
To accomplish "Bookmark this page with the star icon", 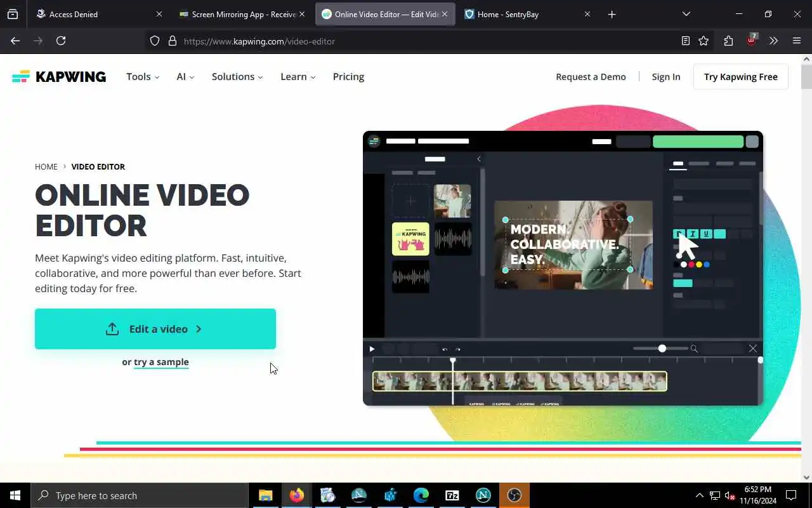I will [x=704, y=41].
